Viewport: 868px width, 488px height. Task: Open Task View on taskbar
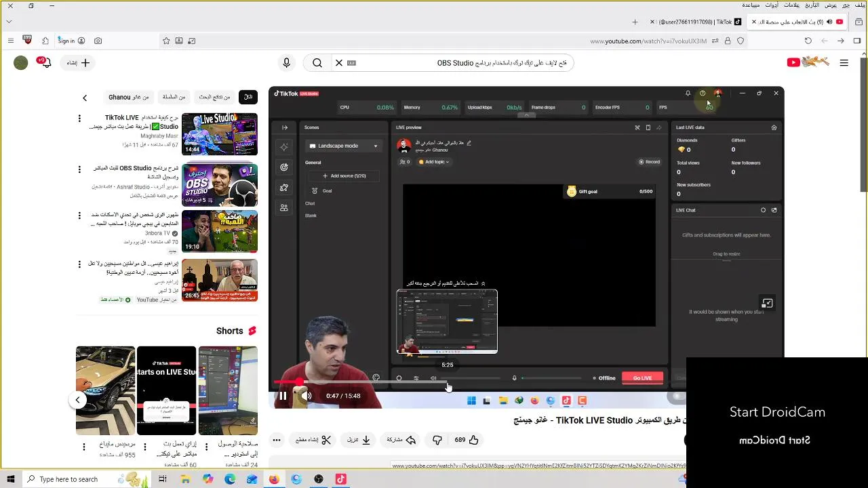coord(163,479)
